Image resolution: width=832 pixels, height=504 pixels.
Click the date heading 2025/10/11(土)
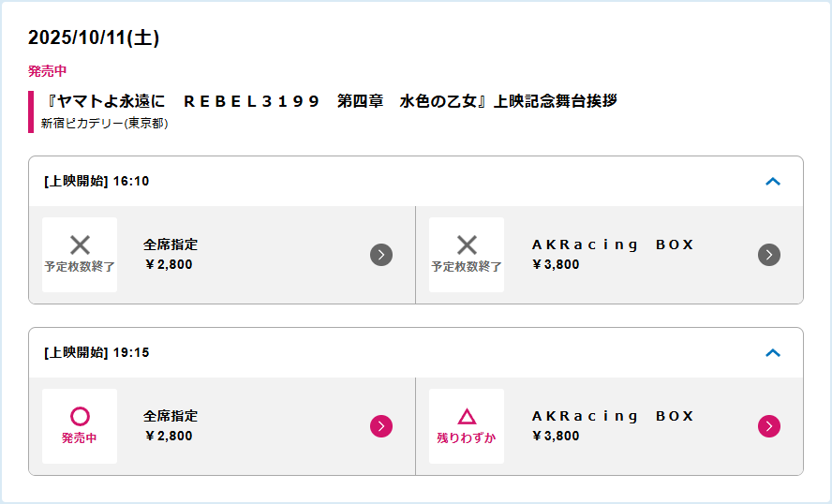(94, 38)
